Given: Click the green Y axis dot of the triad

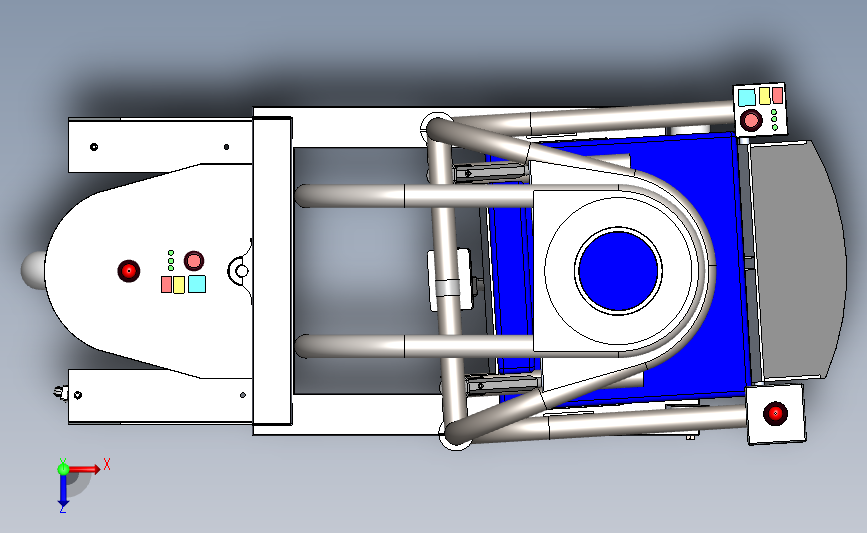Looking at the screenshot, I should [63, 469].
